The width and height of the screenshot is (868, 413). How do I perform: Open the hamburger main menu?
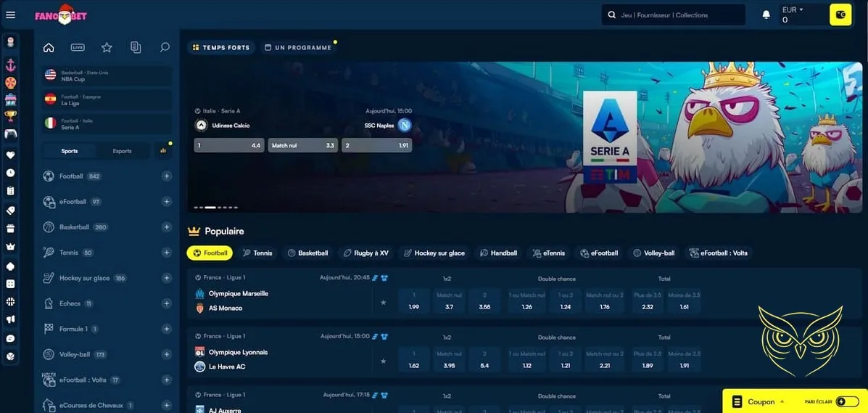tap(11, 15)
